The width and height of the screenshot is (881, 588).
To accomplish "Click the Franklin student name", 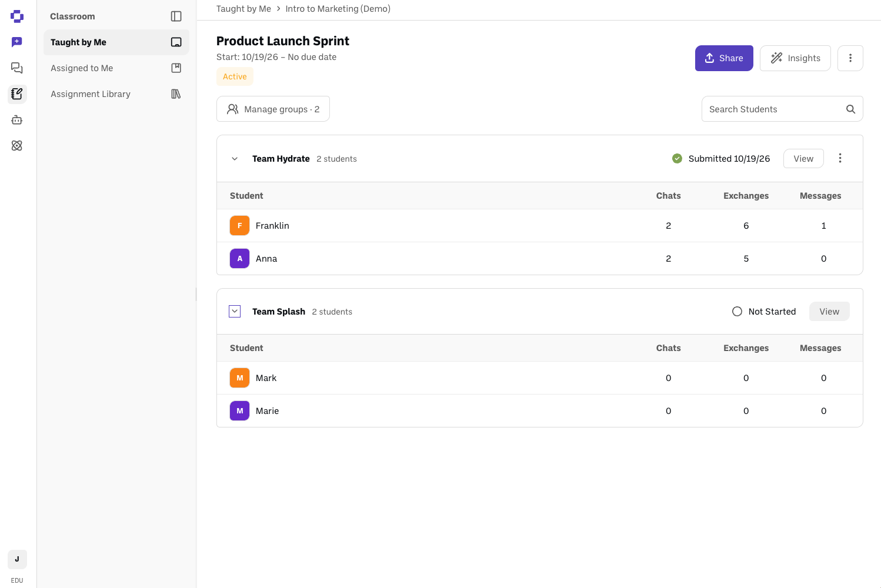I will (272, 226).
